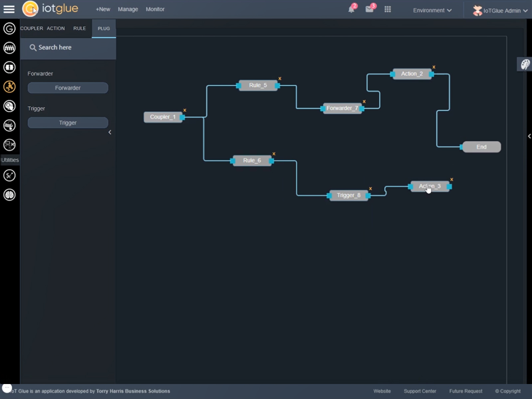Delete Action_3 node via its x
The height and width of the screenshot is (399, 532).
tap(452, 180)
